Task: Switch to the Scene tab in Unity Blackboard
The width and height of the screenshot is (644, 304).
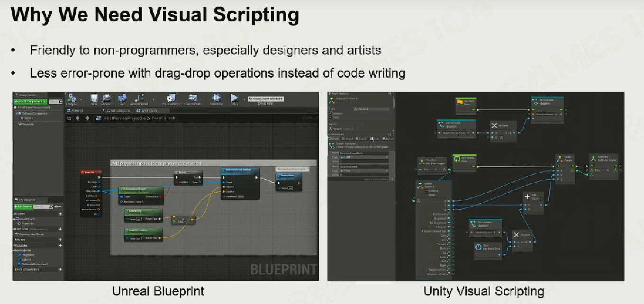Action: 361,139
